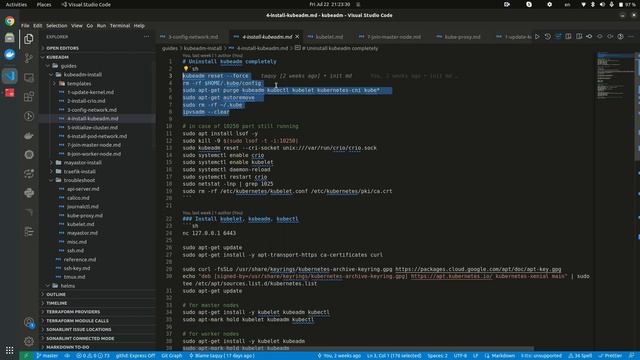
Task: Switch to the kube-proxy.md tab
Action: tap(462, 37)
